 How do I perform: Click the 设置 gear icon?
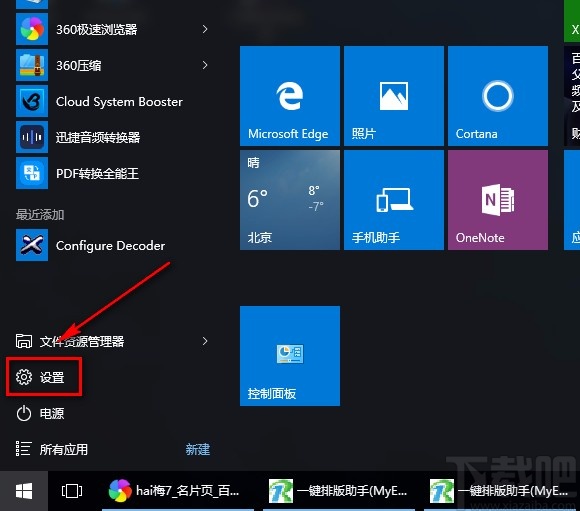pos(24,377)
